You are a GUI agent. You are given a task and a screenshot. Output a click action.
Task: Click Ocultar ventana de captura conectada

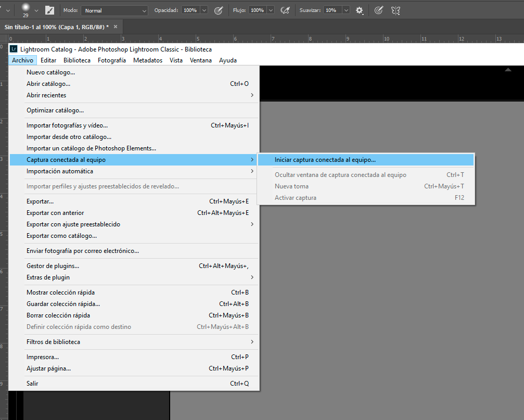click(366, 175)
